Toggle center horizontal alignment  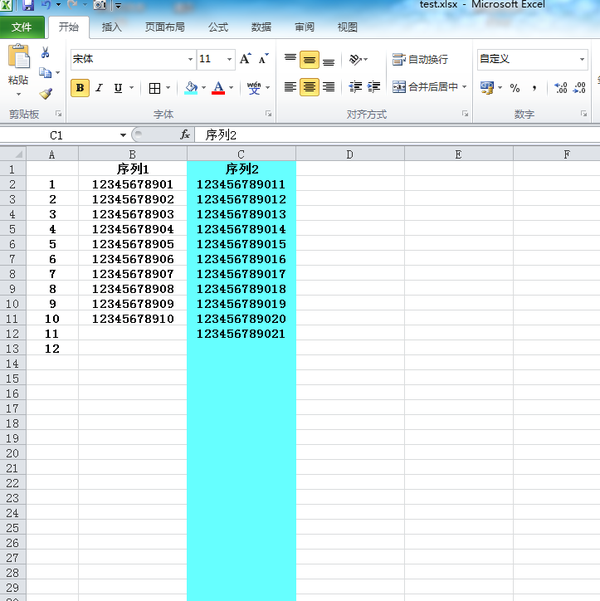click(x=309, y=87)
